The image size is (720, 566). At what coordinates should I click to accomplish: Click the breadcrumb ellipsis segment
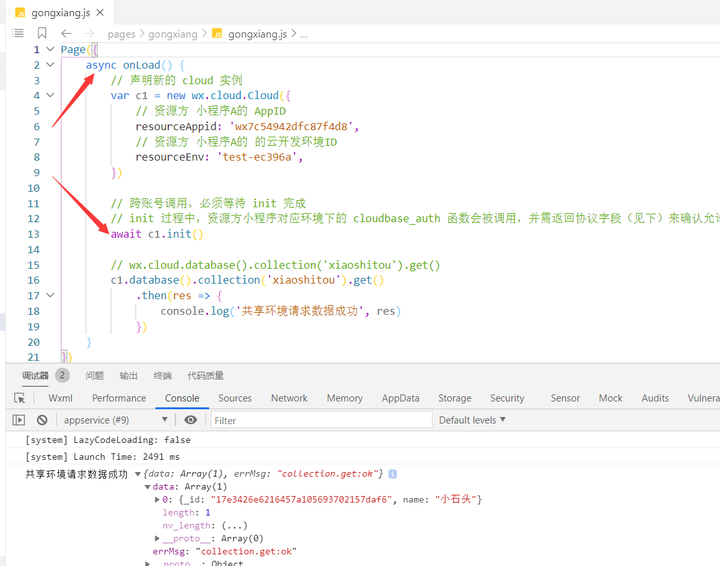pos(304,34)
